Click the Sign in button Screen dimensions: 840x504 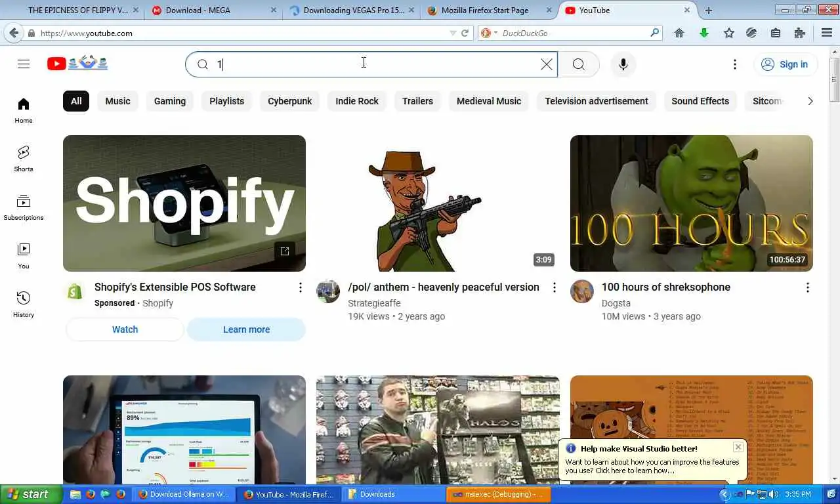pos(785,64)
